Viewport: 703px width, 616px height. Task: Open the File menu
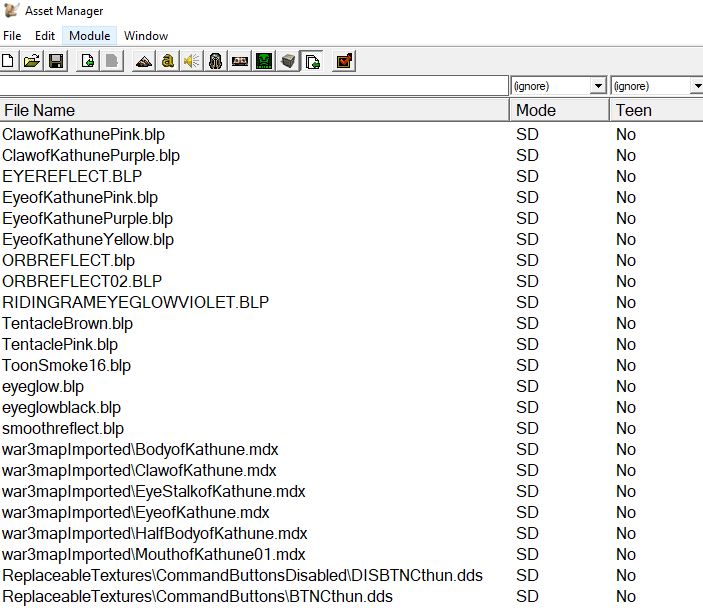12,36
